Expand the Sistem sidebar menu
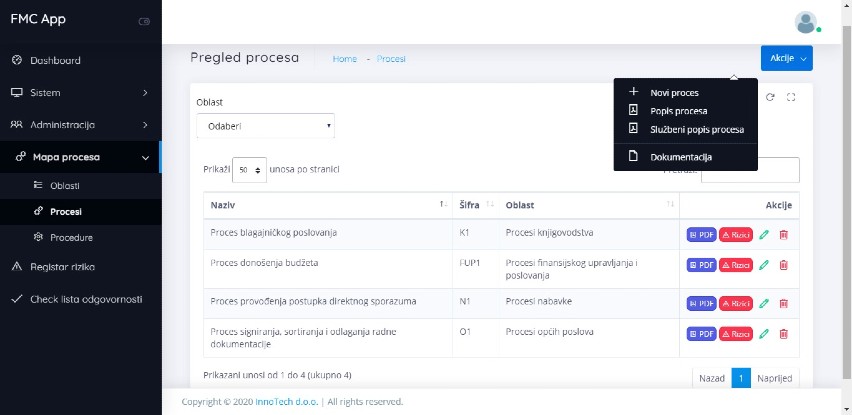This screenshot has width=852, height=415. (x=80, y=93)
